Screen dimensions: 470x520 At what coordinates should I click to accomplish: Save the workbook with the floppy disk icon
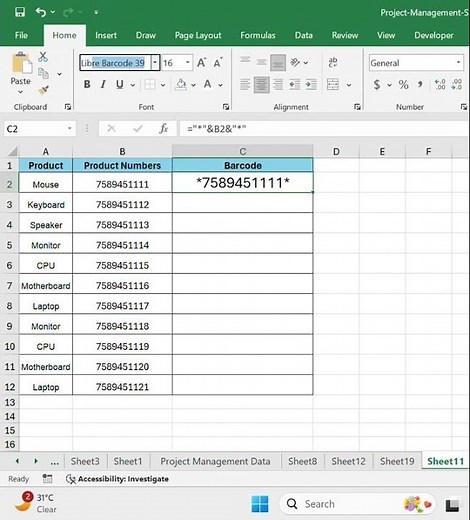(20, 12)
